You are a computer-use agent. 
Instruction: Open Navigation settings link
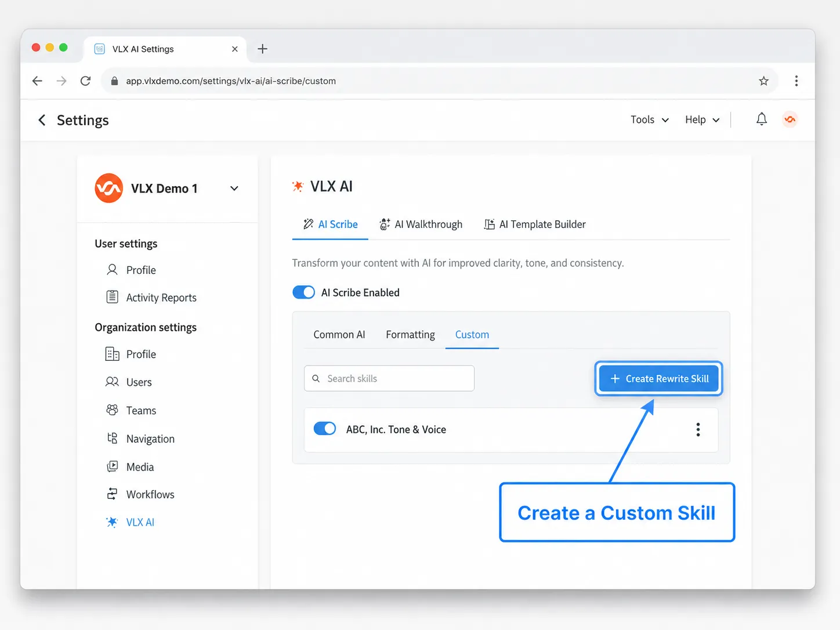(x=150, y=439)
